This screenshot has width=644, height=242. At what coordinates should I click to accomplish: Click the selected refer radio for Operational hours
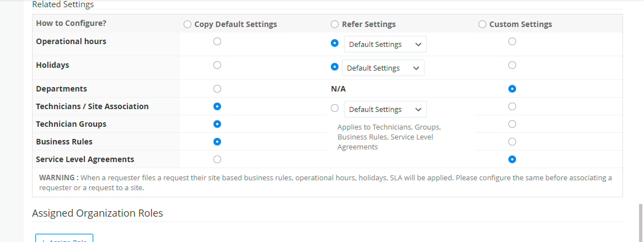(335, 43)
